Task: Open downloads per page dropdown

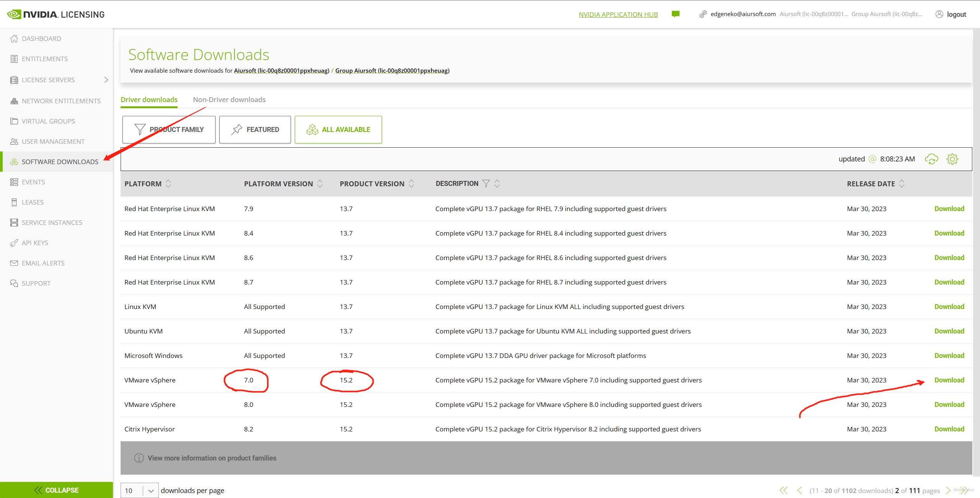Action: tap(151, 491)
